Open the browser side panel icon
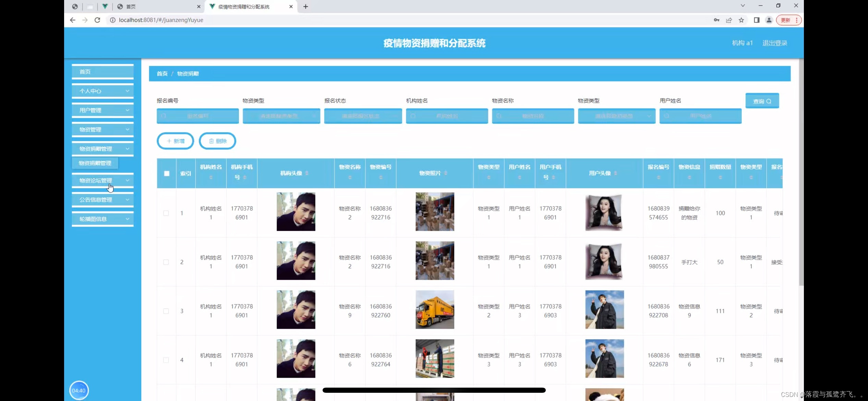 (757, 20)
